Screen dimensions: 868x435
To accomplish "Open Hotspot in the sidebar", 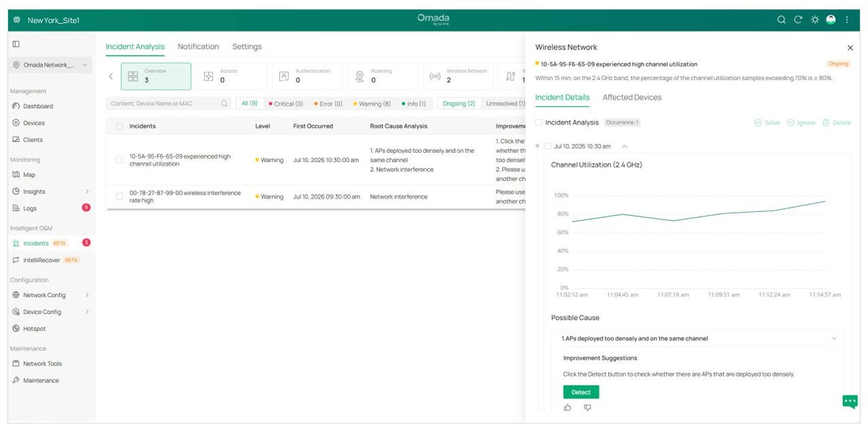I will click(35, 328).
